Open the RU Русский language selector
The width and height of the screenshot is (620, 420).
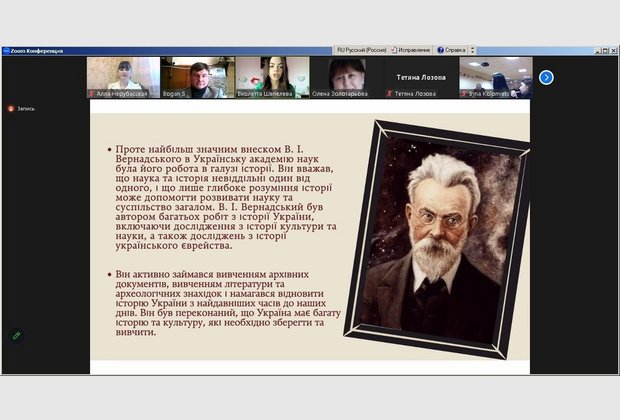pyautogui.click(x=360, y=49)
